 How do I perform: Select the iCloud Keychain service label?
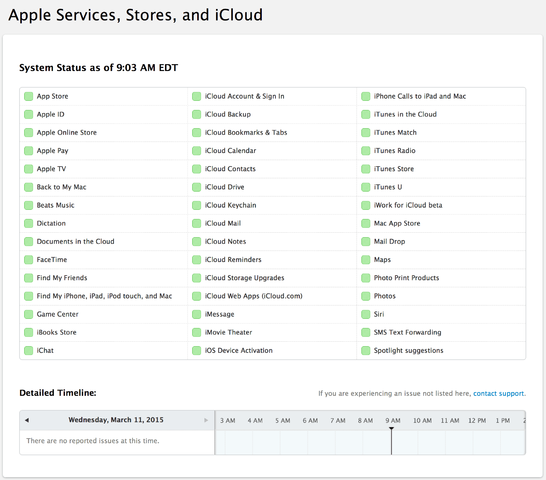click(230, 205)
